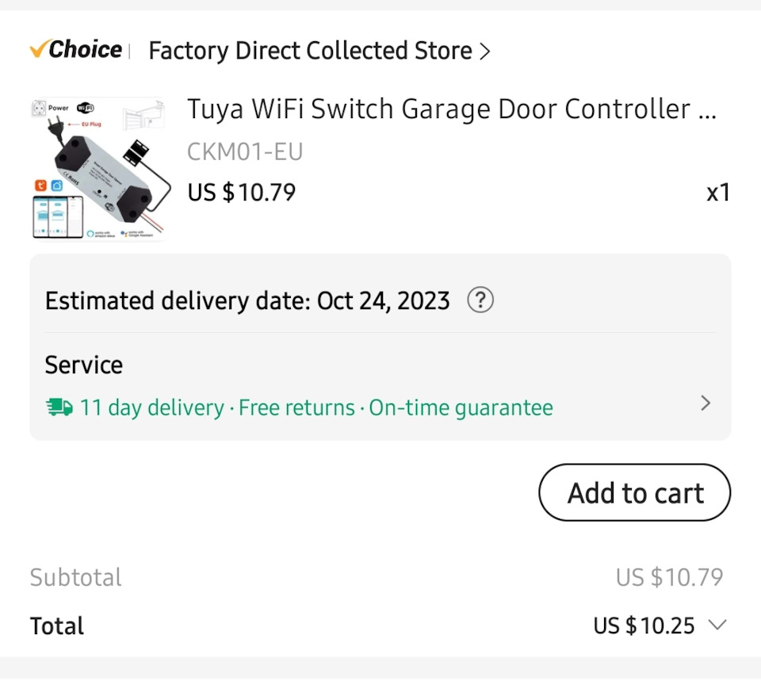Click the Subtotal US $10.79 amount
This screenshot has width=761, height=700.
(x=669, y=578)
